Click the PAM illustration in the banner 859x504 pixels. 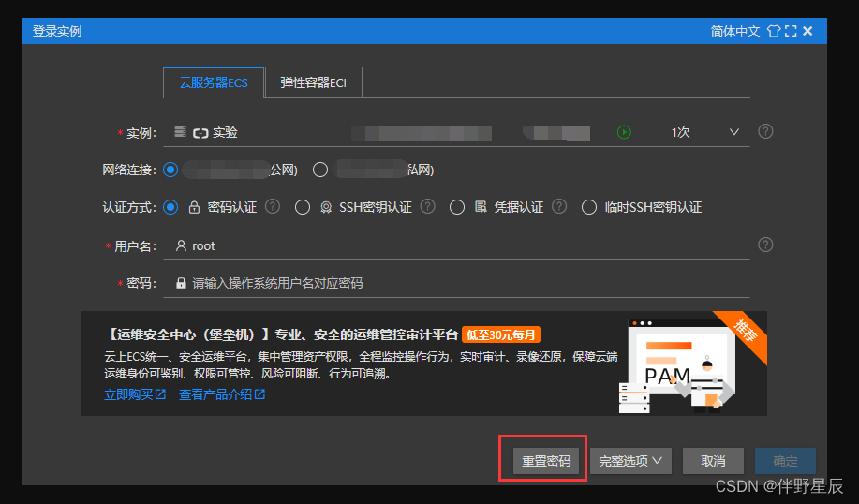click(677, 366)
